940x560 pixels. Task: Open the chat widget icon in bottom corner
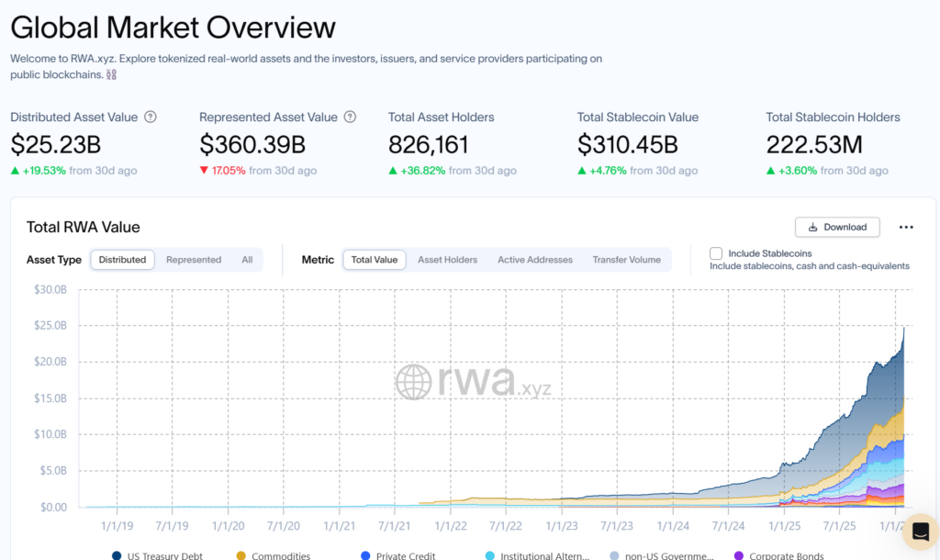click(x=919, y=532)
